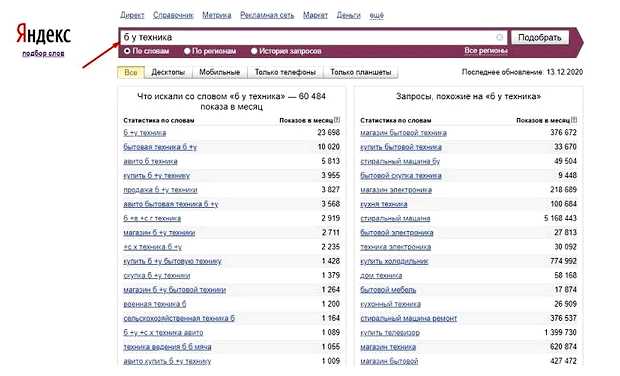Open query 'купить б +у бытовую технику'

(x=172, y=261)
